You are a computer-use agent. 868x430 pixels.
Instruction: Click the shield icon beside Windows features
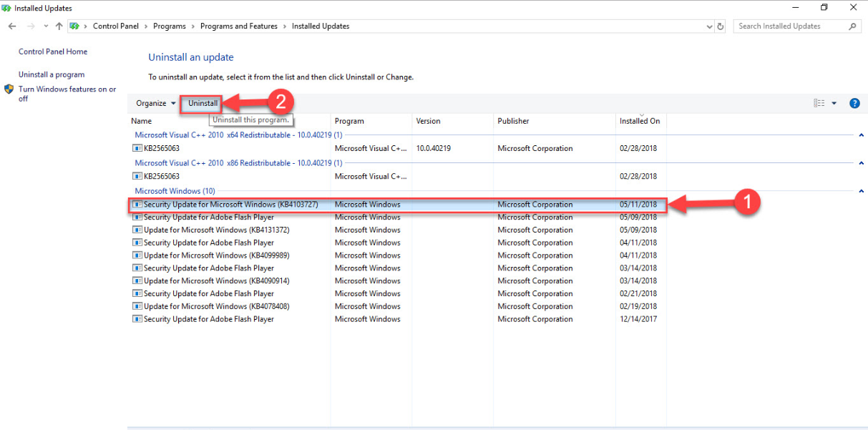click(9, 89)
